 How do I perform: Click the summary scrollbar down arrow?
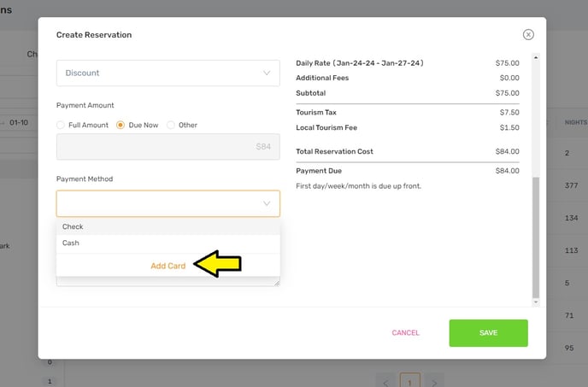click(536, 302)
